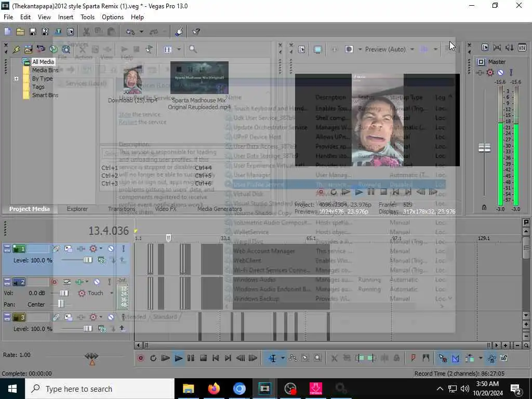The height and width of the screenshot is (399, 532).
Task: Click the timeline Record button
Action: (141, 358)
